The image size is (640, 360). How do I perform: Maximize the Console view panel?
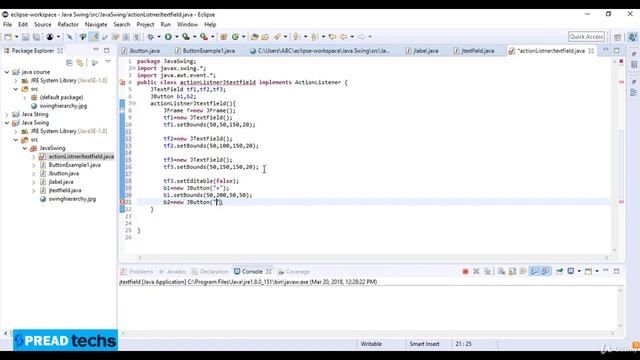[617, 271]
